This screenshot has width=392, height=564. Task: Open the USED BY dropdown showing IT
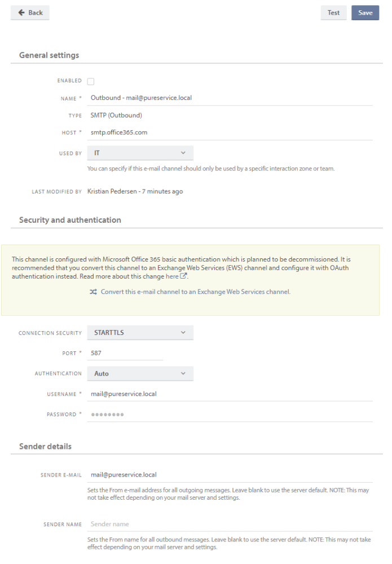140,152
